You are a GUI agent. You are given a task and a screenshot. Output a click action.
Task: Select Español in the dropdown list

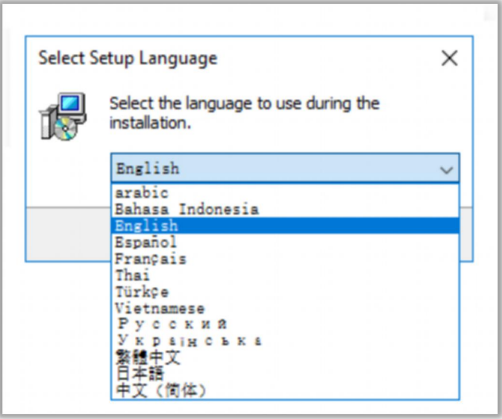coord(285,242)
